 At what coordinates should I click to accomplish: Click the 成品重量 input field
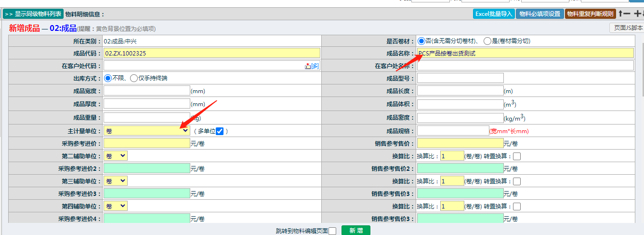point(147,117)
